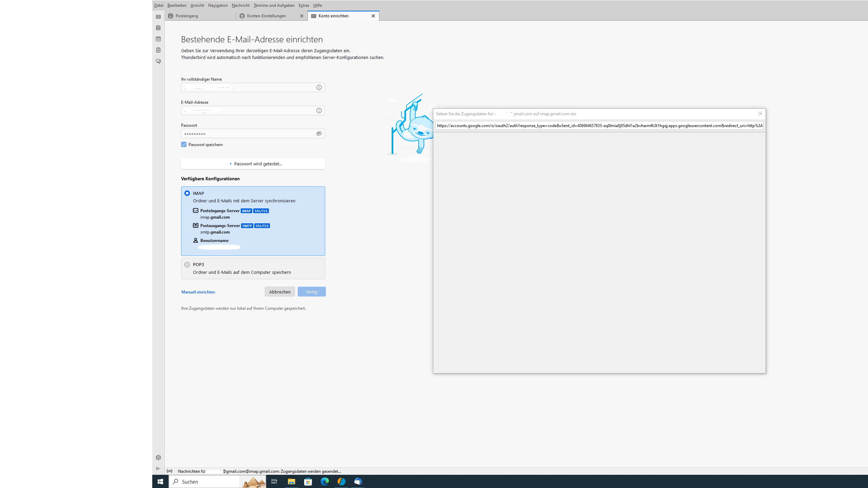Collapse the spaces toolbar arrow icon
Viewport: 868px width, 488px height.
tap(158, 469)
